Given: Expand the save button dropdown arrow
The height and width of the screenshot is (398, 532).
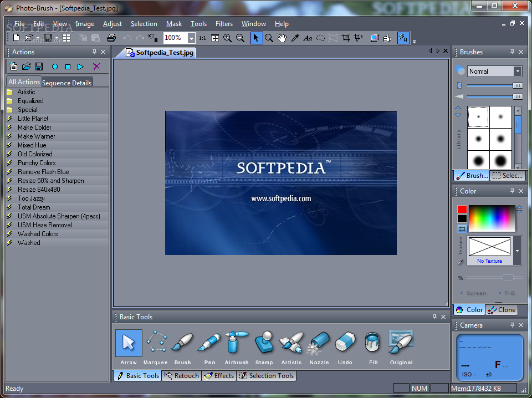Looking at the screenshot, I should click(x=57, y=38).
